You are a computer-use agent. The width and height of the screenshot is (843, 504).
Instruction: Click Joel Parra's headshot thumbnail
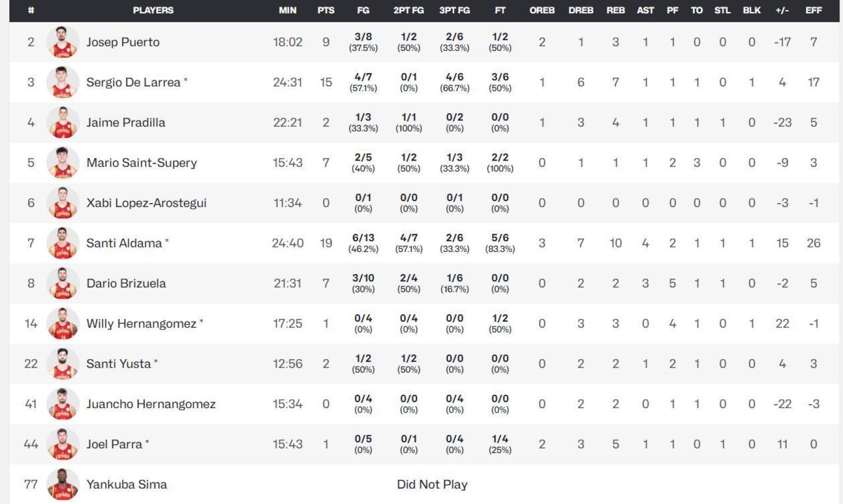pyautogui.click(x=62, y=444)
